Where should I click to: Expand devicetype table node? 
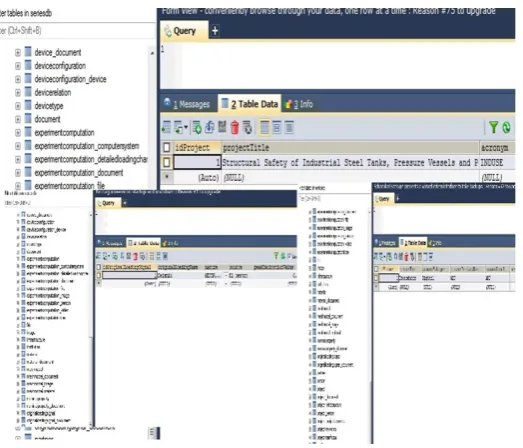point(18,106)
